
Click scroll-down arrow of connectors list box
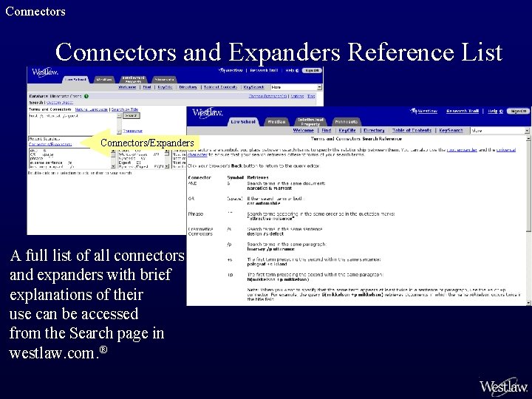pyautogui.click(x=113, y=166)
